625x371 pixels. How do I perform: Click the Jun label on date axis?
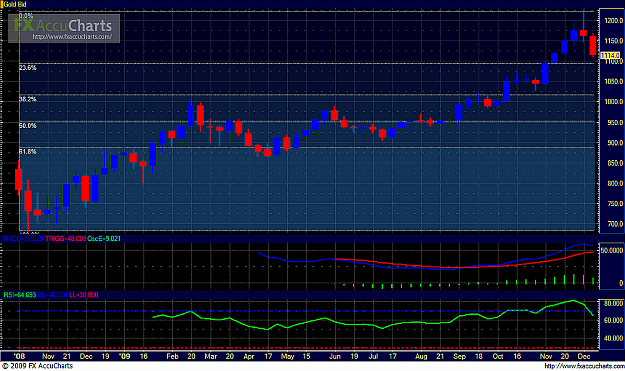[x=335, y=356]
